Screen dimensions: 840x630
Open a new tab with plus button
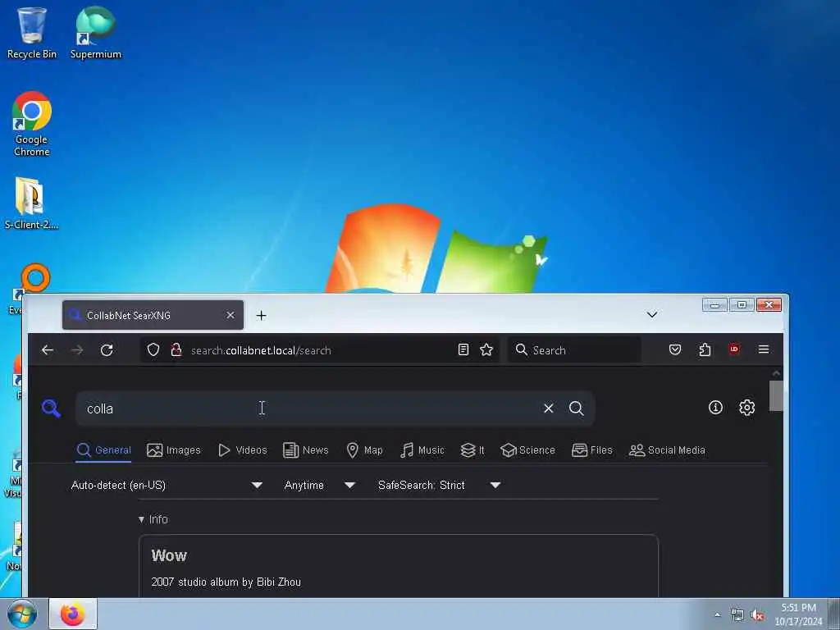pyautogui.click(x=261, y=316)
